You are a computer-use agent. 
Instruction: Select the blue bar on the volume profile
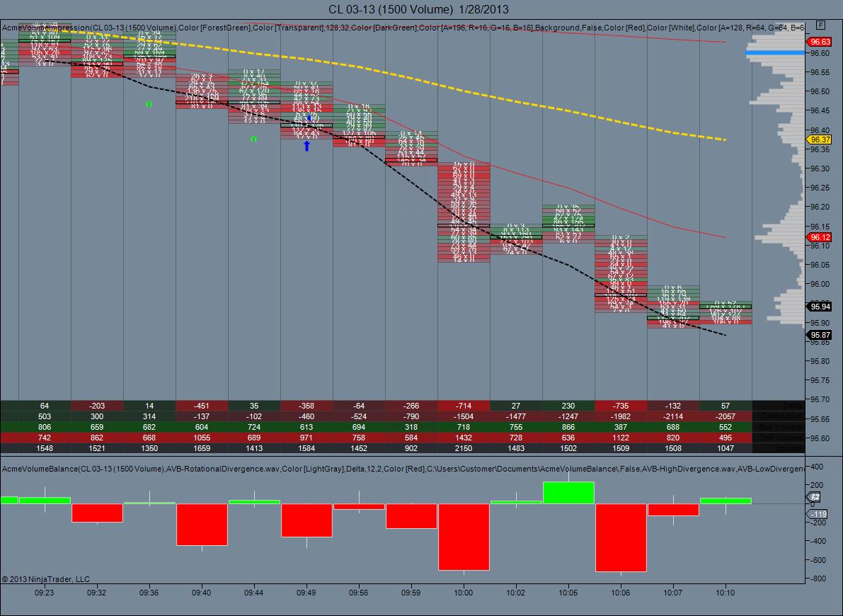(775, 52)
